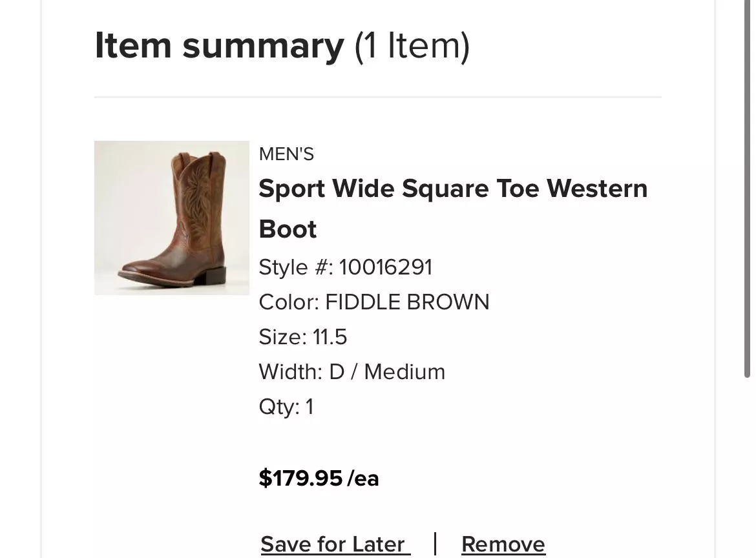Click the Qty: 1 line
This screenshot has height=558, width=756.
coord(286,407)
